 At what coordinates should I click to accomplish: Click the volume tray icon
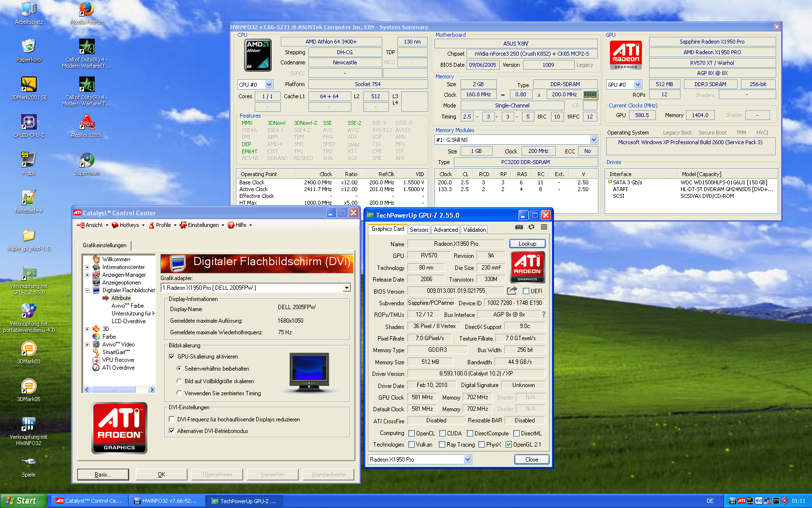758,501
